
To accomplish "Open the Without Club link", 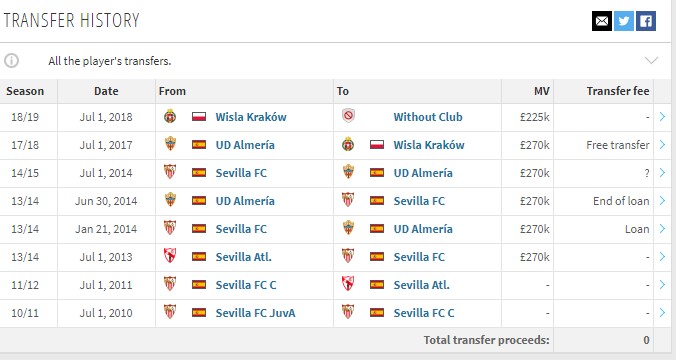I will pyautogui.click(x=428, y=117).
